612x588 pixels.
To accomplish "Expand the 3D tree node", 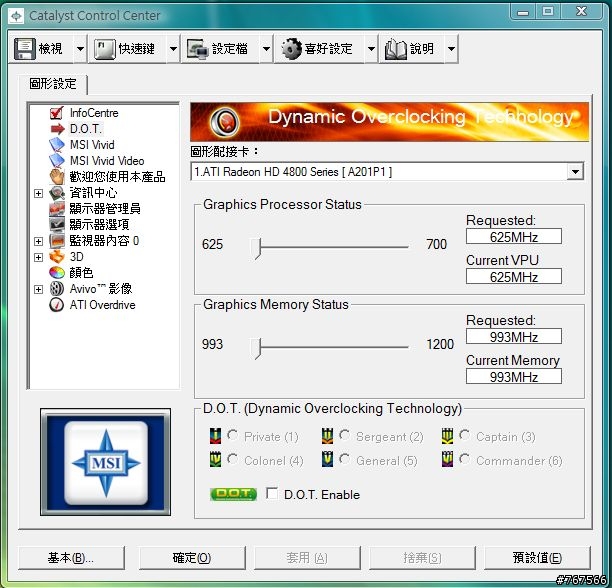I will pyautogui.click(x=38, y=258).
